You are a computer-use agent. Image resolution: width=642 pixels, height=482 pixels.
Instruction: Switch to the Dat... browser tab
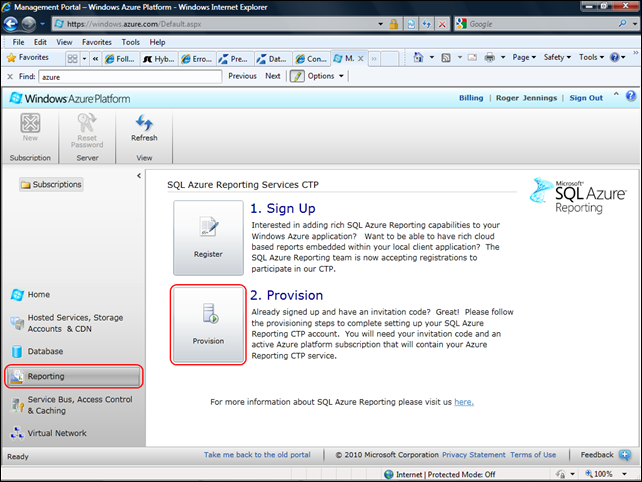point(273,59)
